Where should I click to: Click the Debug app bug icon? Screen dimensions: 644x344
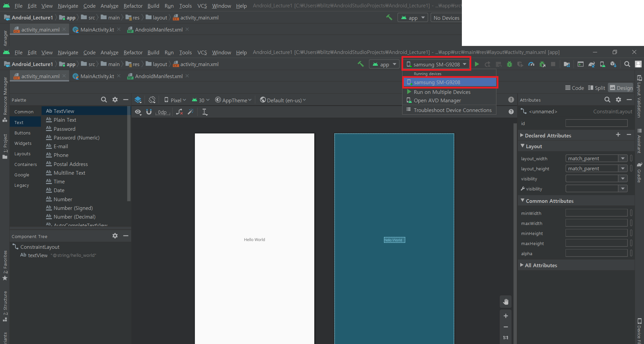coord(509,64)
